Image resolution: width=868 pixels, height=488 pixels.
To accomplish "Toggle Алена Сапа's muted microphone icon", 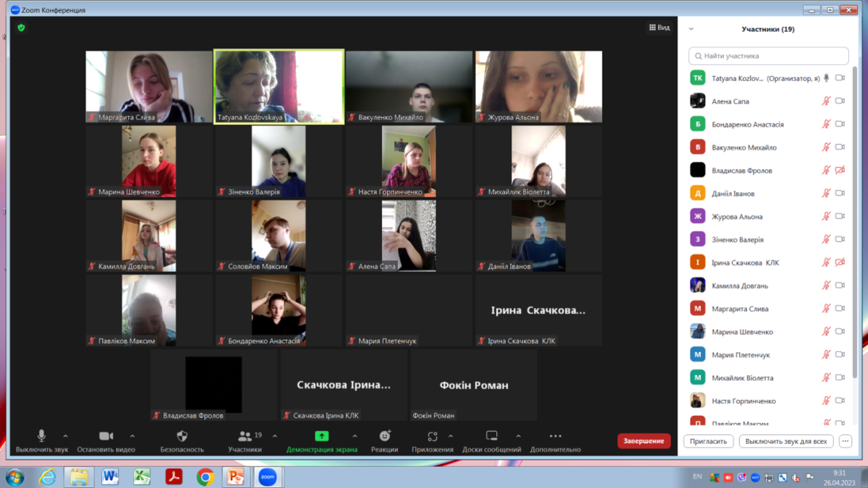I will point(826,101).
